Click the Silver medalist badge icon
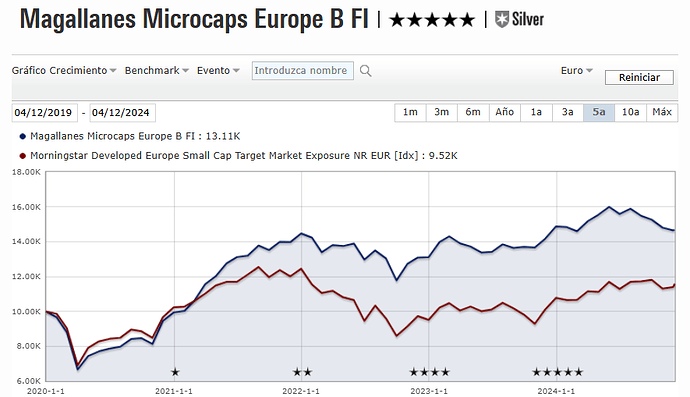This screenshot has width=690, height=397. point(502,20)
